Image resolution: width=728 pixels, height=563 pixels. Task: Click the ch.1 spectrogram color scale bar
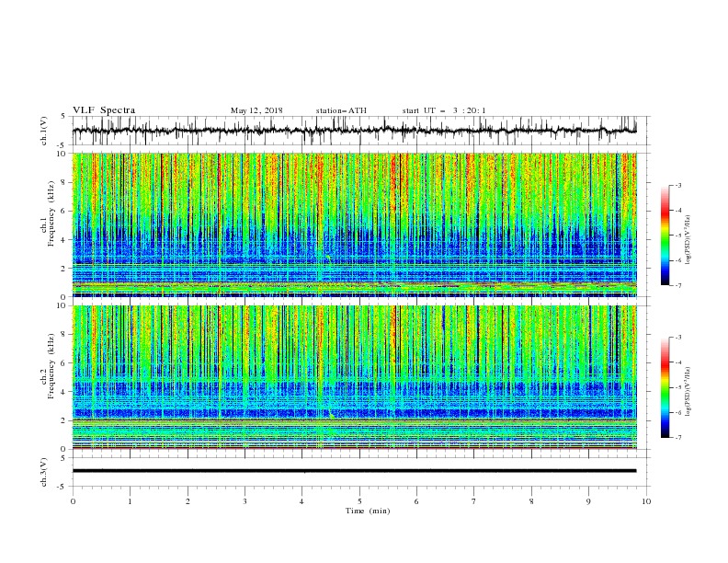[x=665, y=236]
